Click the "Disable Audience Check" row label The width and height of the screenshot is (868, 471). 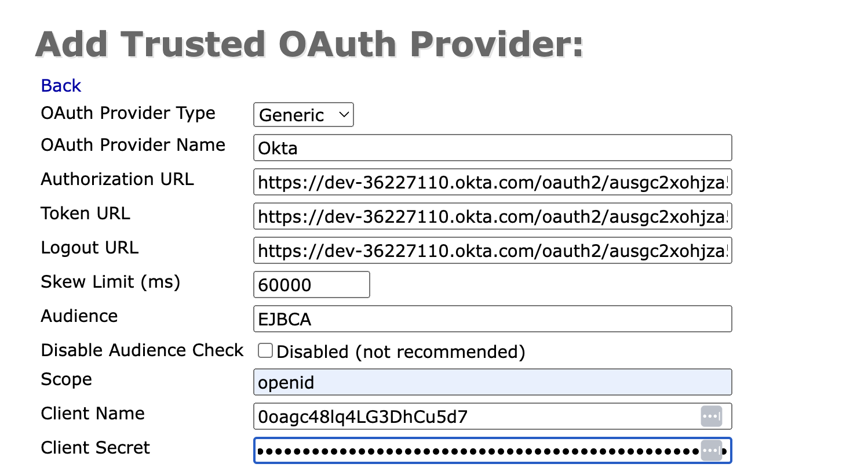click(x=142, y=350)
